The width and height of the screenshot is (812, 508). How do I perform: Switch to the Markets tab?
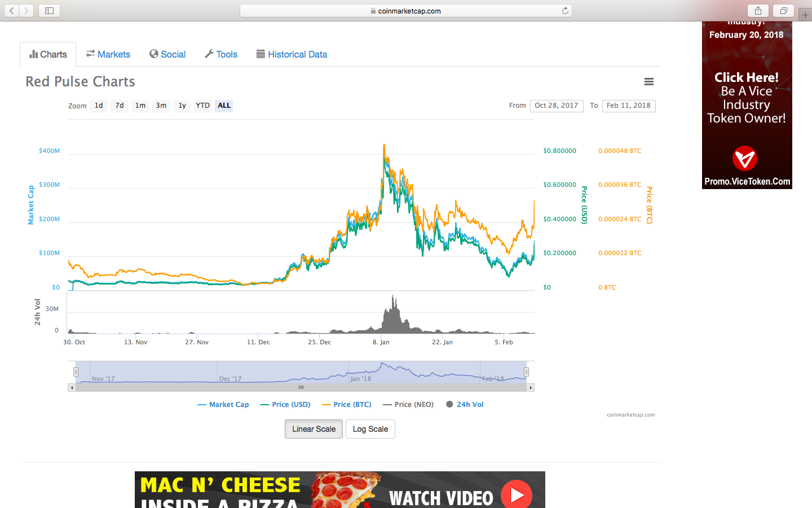[x=108, y=54]
